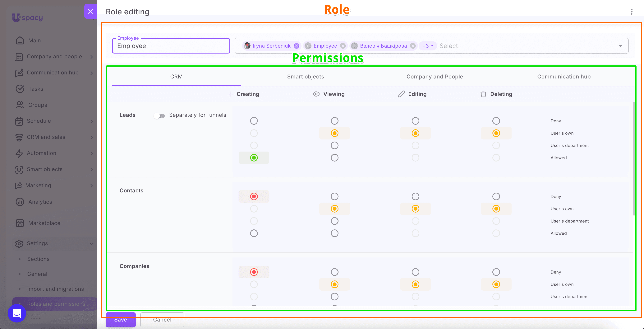Switch to the Communication hub tab

[x=564, y=77]
